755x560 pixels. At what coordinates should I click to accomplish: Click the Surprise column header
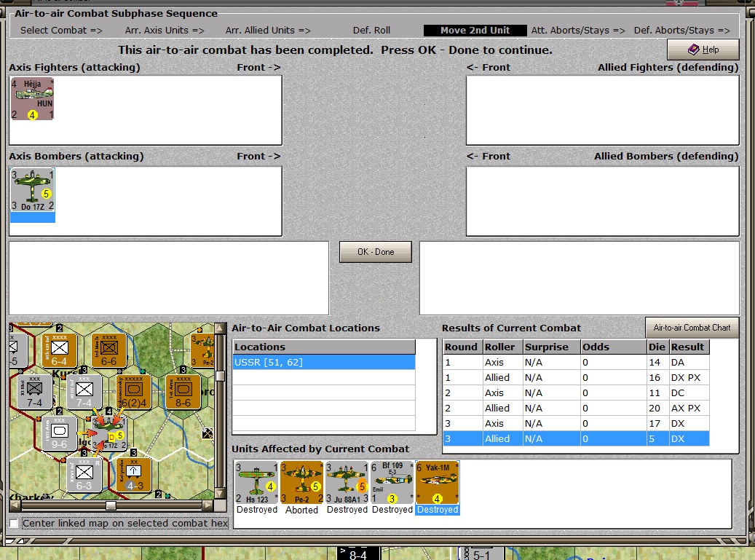point(552,347)
